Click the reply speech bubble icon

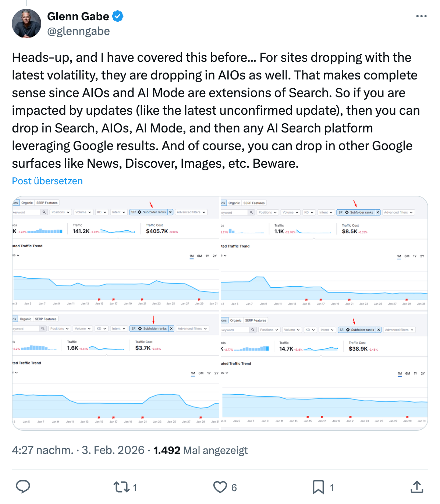(23, 487)
